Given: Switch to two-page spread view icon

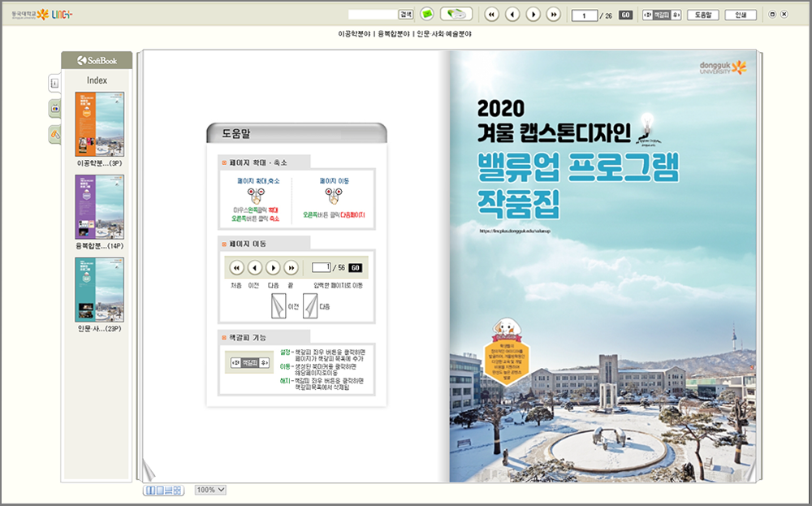Looking at the screenshot, I should coord(151,491).
